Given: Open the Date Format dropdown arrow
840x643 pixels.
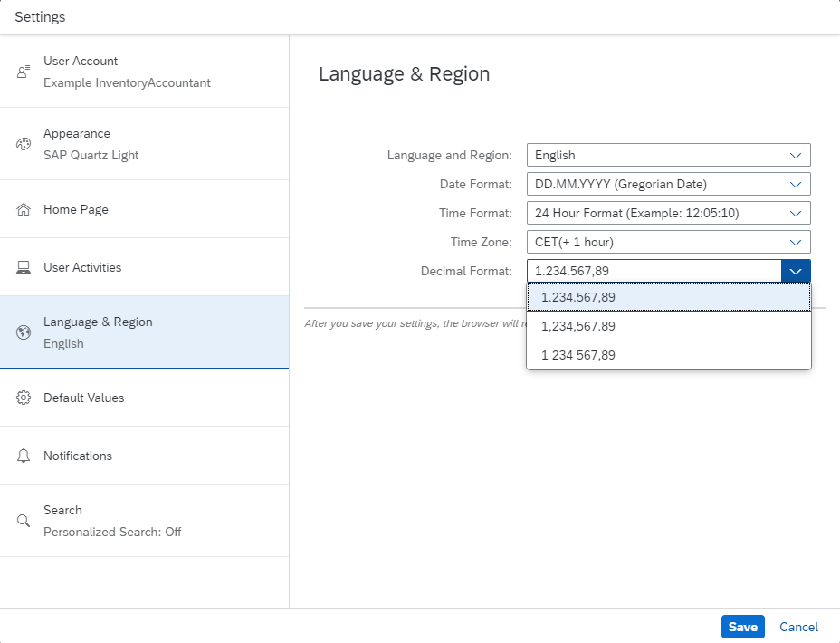Looking at the screenshot, I should 796,185.
